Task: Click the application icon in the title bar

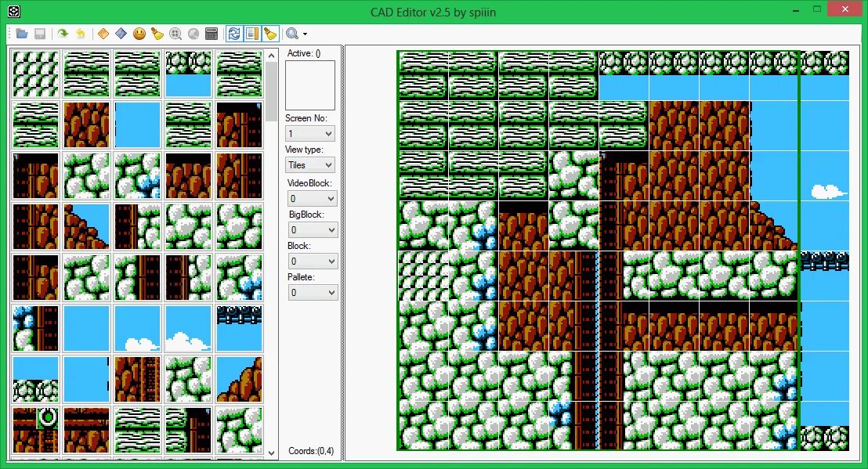Action: click(14, 10)
